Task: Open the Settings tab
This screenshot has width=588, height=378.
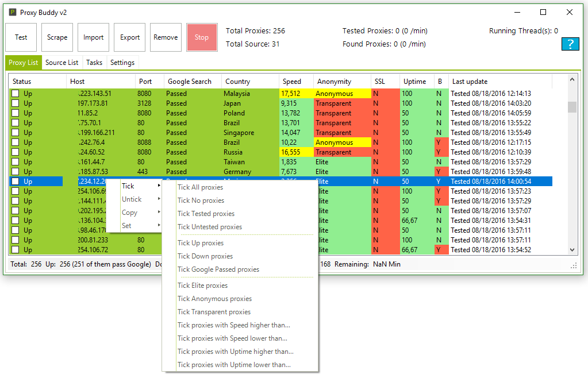Action: (122, 63)
